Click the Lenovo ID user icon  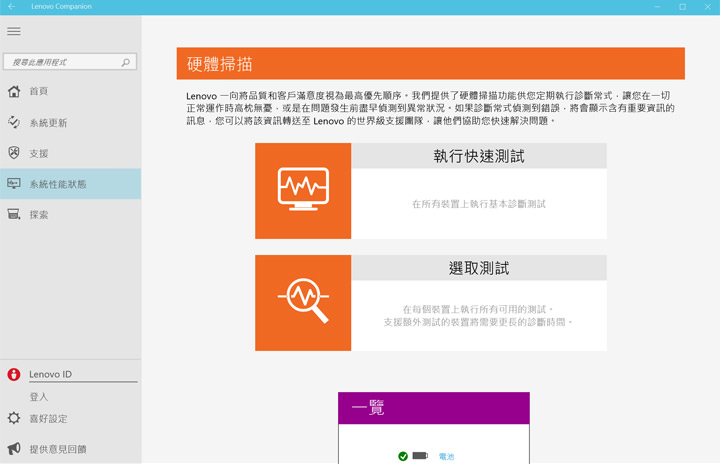point(13,375)
